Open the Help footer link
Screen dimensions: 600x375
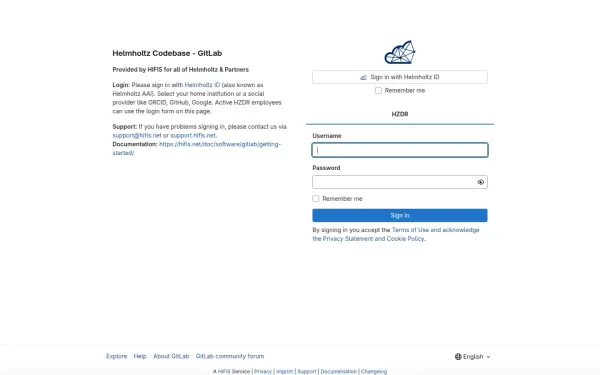[x=140, y=356]
